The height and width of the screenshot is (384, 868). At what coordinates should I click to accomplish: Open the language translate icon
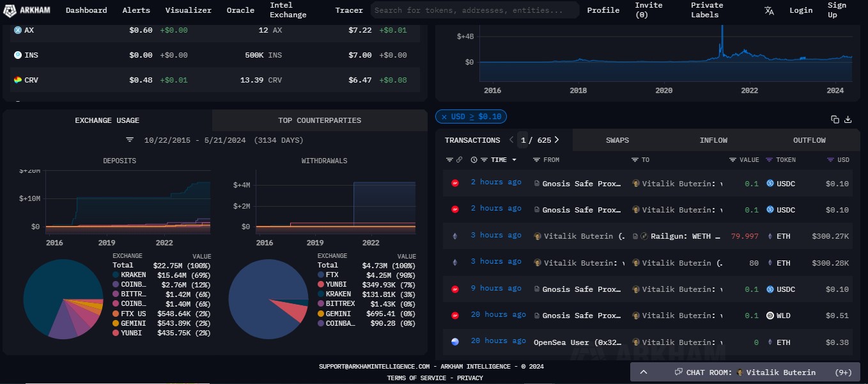tap(770, 10)
